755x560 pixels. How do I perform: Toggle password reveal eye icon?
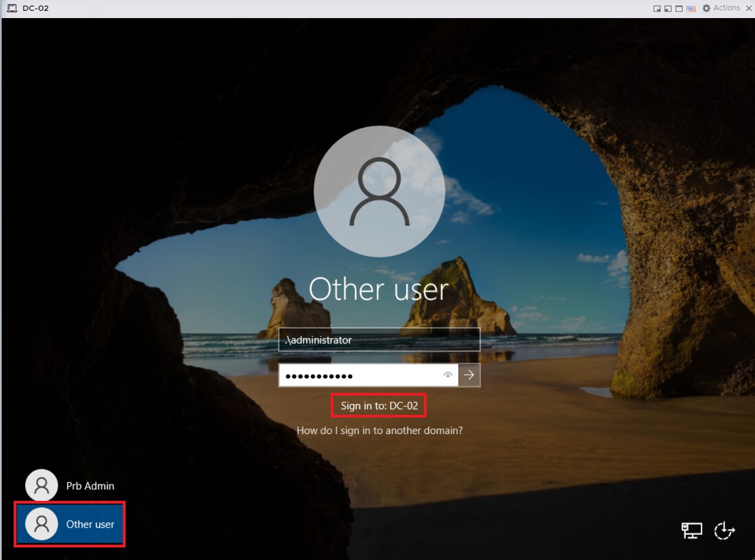coord(447,375)
